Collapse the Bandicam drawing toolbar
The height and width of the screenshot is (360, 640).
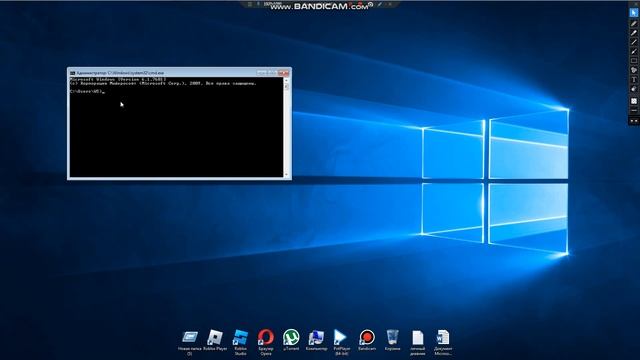tap(634, 121)
